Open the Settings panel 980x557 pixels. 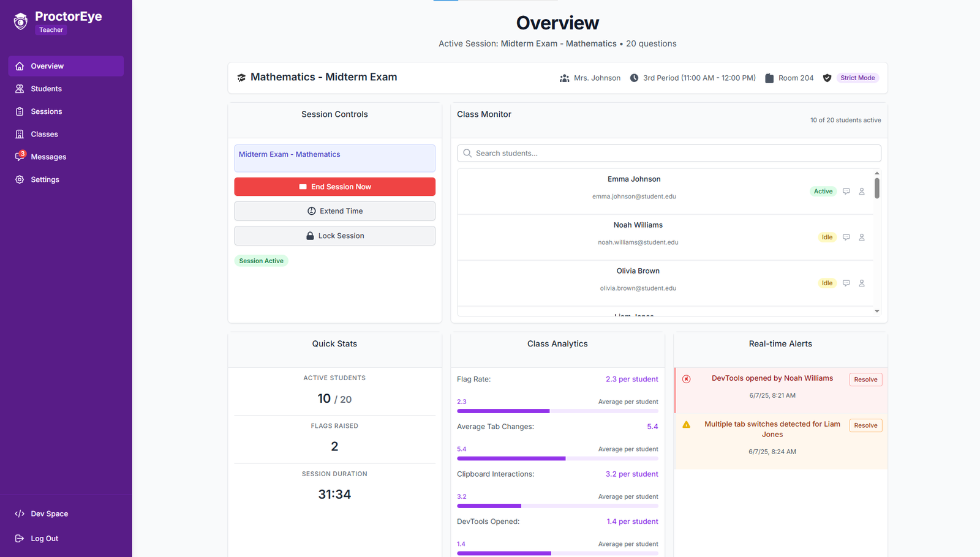pyautogui.click(x=44, y=179)
